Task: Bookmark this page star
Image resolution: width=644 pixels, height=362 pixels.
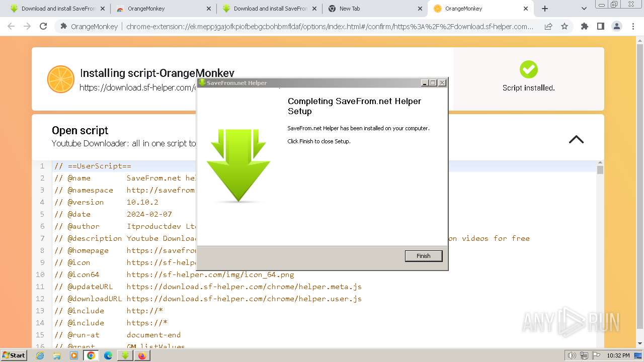Action: click(564, 26)
